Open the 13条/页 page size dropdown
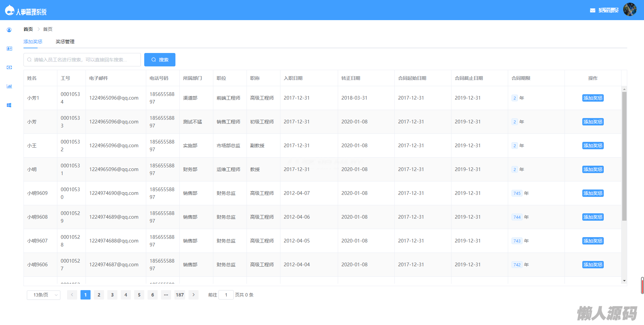Screen dimensions: 644x325 click(x=44, y=295)
